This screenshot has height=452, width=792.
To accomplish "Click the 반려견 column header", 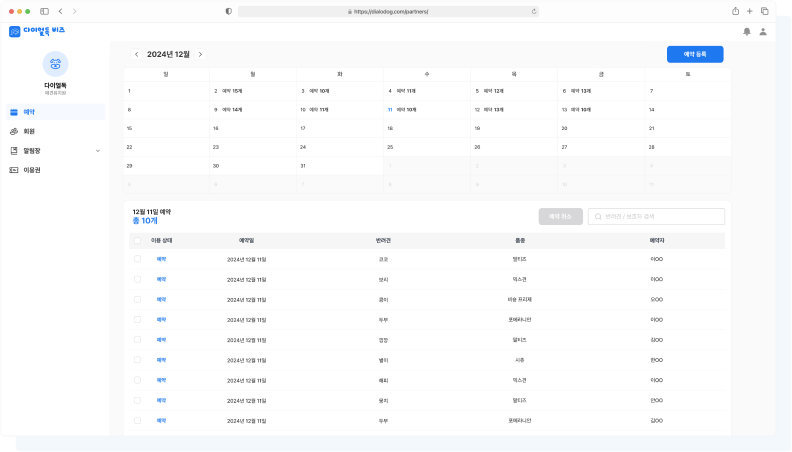I will 383,241.
